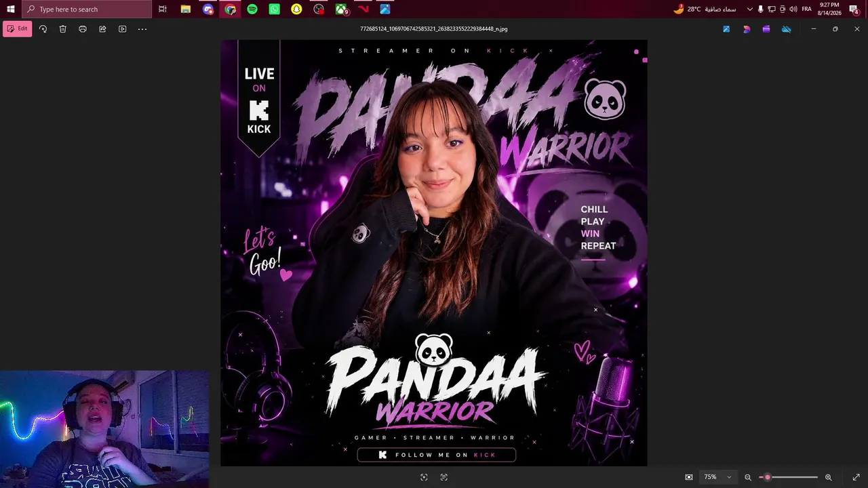The width and height of the screenshot is (868, 488).
Task: Open Snapchat from the taskbar
Action: pyautogui.click(x=296, y=9)
